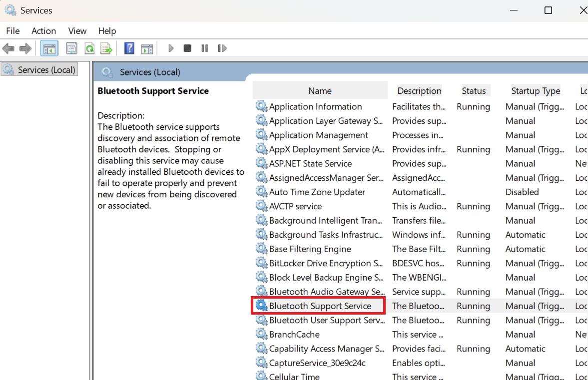The width and height of the screenshot is (588, 380).
Task: Go forward with the Forward arrow
Action: point(25,48)
